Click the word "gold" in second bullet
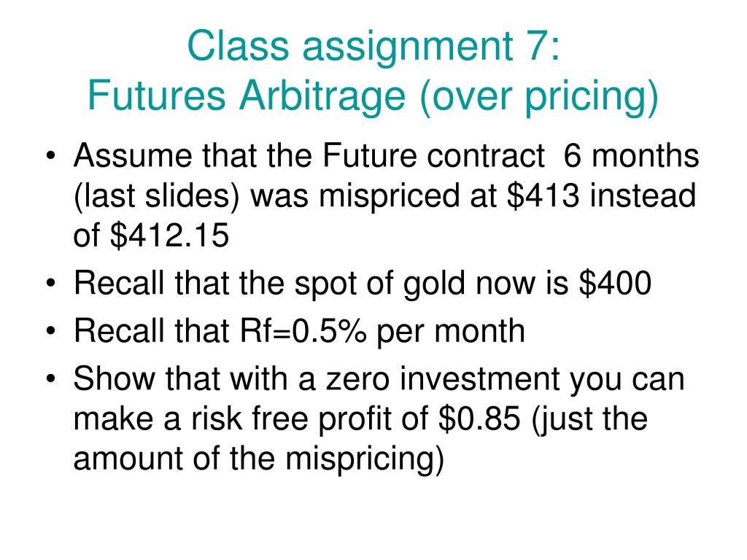The height and width of the screenshot is (560, 747). pos(433,284)
